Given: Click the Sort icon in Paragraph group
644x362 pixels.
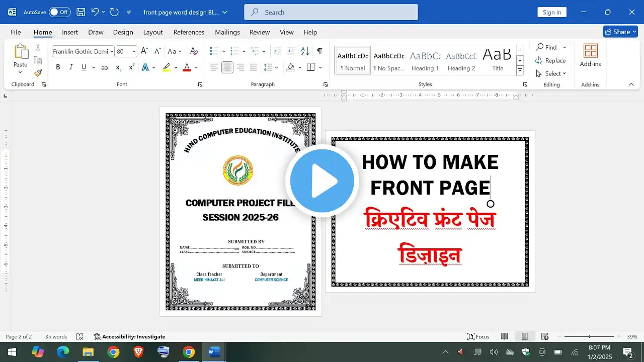Looking at the screenshot, I should point(305,51).
